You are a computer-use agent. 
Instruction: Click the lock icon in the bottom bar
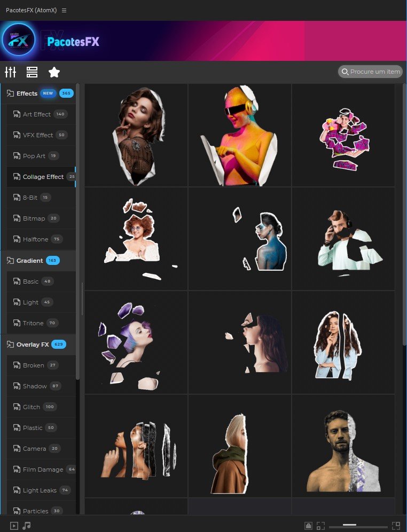click(308, 526)
